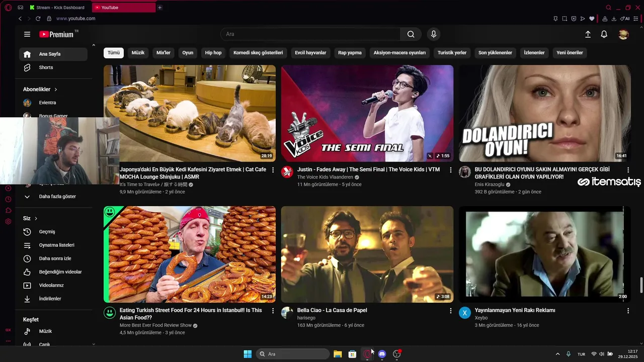
Task: Start voice search with the microphone icon
Action: click(434, 34)
